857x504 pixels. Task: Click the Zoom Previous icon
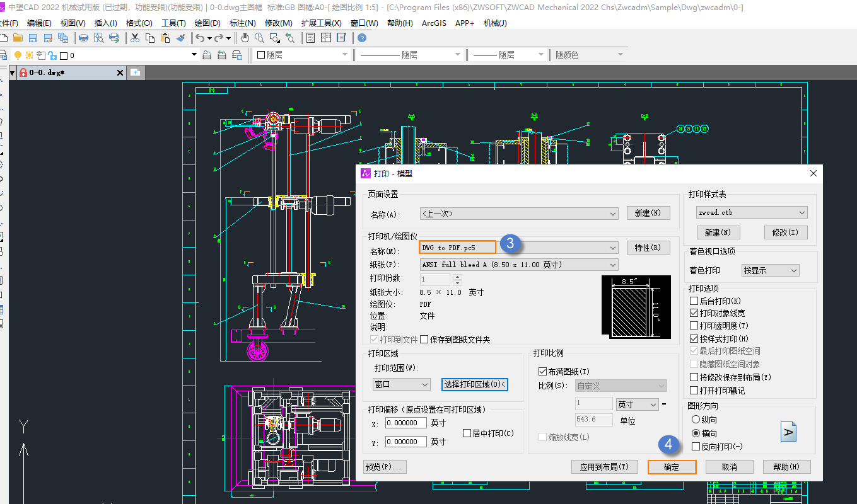pos(290,38)
